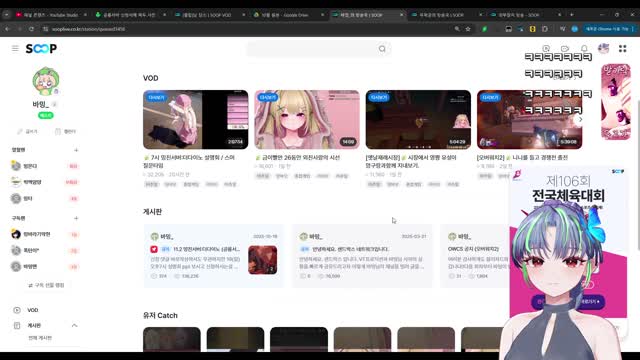Open the tab search dropdown at window top-left
The height and width of the screenshot is (360, 640).
click(7, 15)
